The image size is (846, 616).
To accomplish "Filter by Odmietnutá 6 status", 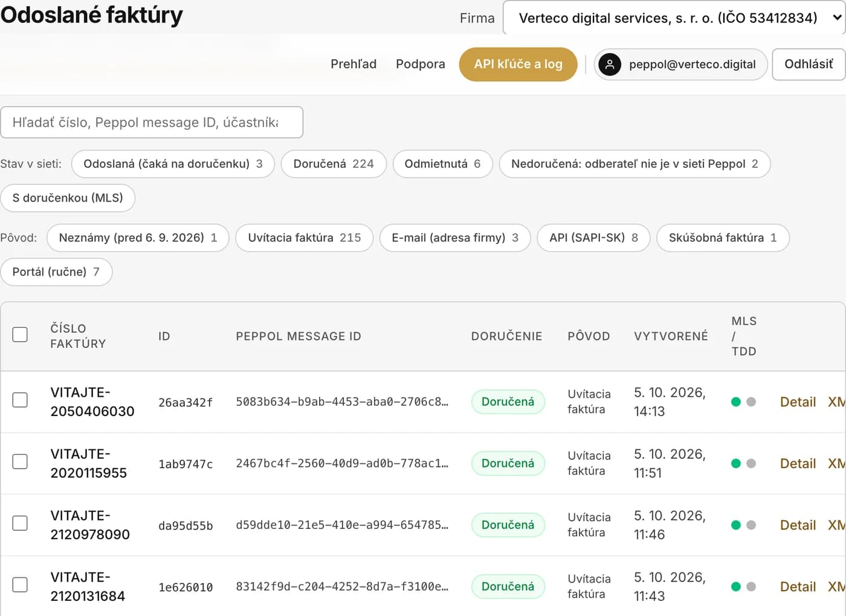I will tap(442, 164).
